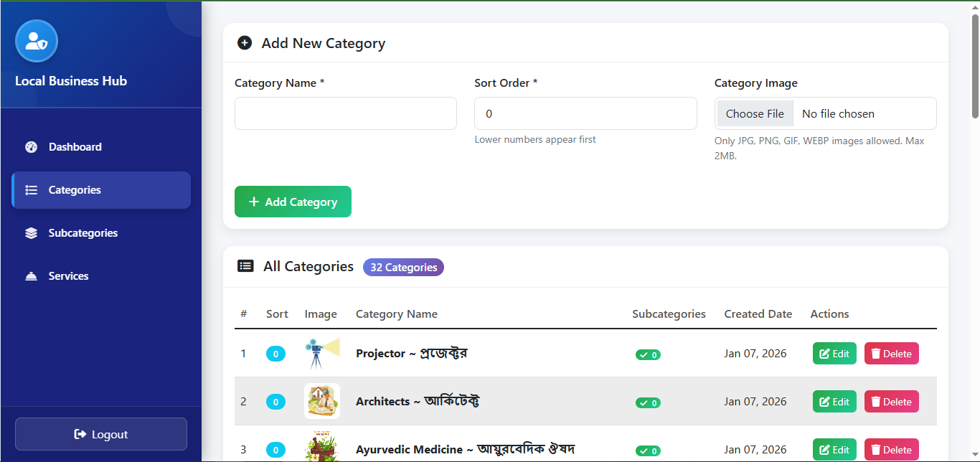Select the Categories list icon in sidebar
The width and height of the screenshot is (980, 462).
pyautogui.click(x=30, y=189)
